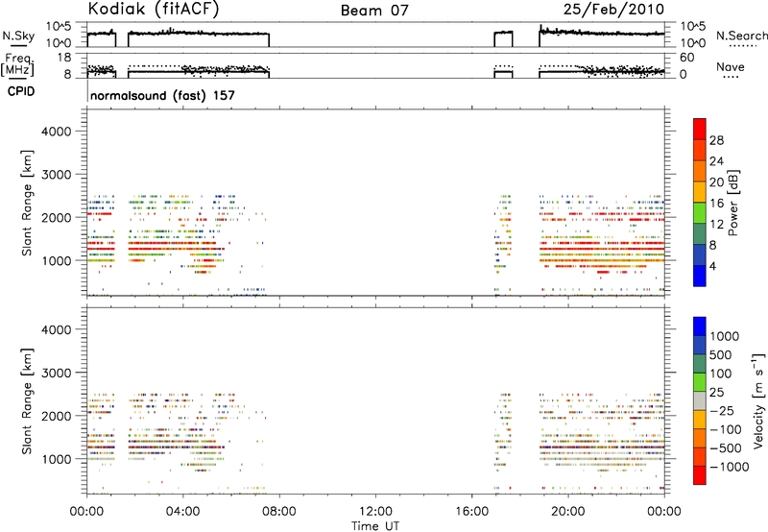The image size is (768, 532).
Task: Click the 'Nave' legend label
Action: pos(731,66)
